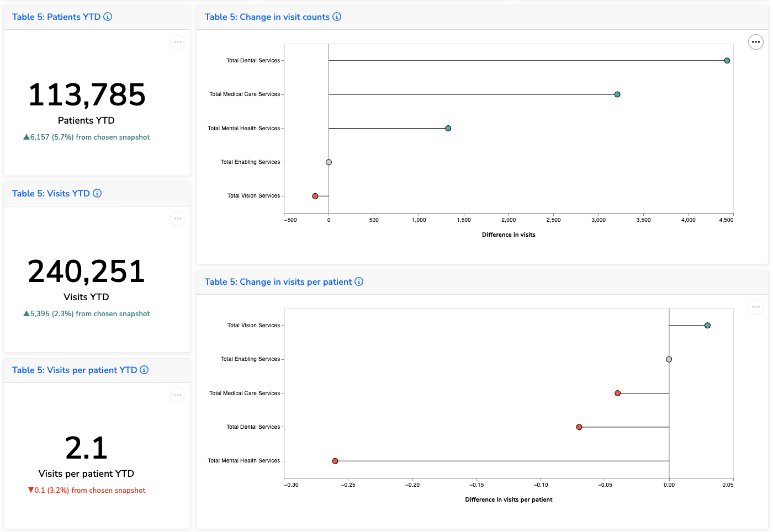773x532 pixels.
Task: Open ellipsis menu on Patients YTD card
Action: (178, 42)
